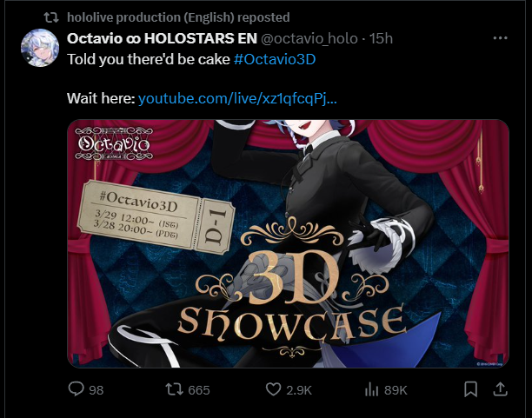
Task: View post analytics bar chart icon
Action: (371, 389)
